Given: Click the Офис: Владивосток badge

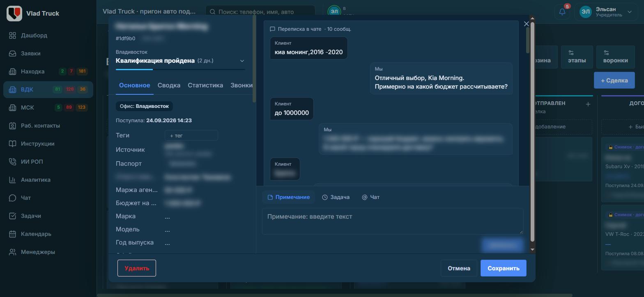Looking at the screenshot, I should point(144,106).
